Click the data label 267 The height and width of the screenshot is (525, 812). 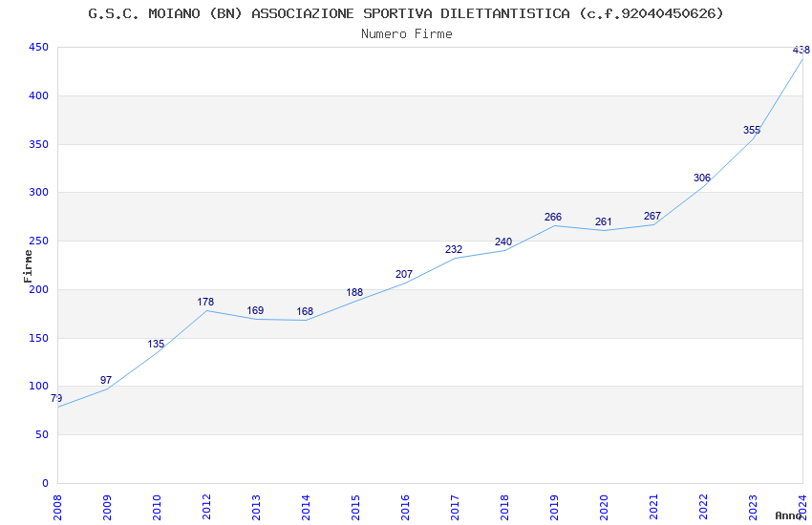point(652,216)
